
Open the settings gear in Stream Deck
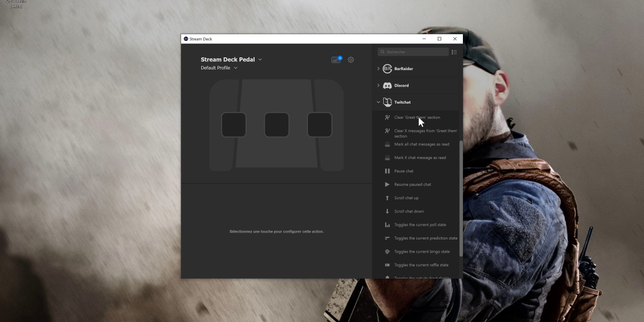[x=351, y=59]
